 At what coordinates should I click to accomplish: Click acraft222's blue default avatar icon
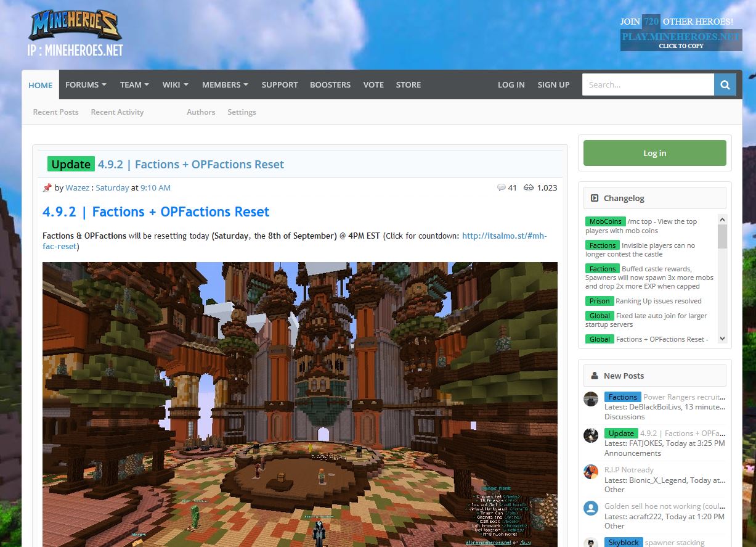point(590,508)
